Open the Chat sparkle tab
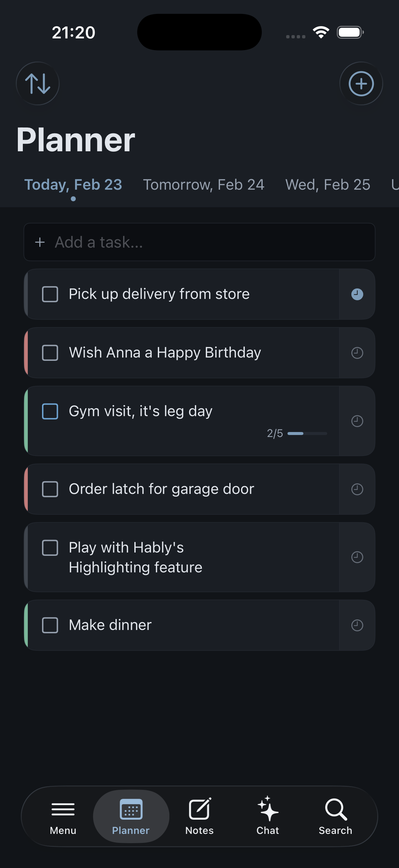Viewport: 399px width, 868px height. (268, 816)
